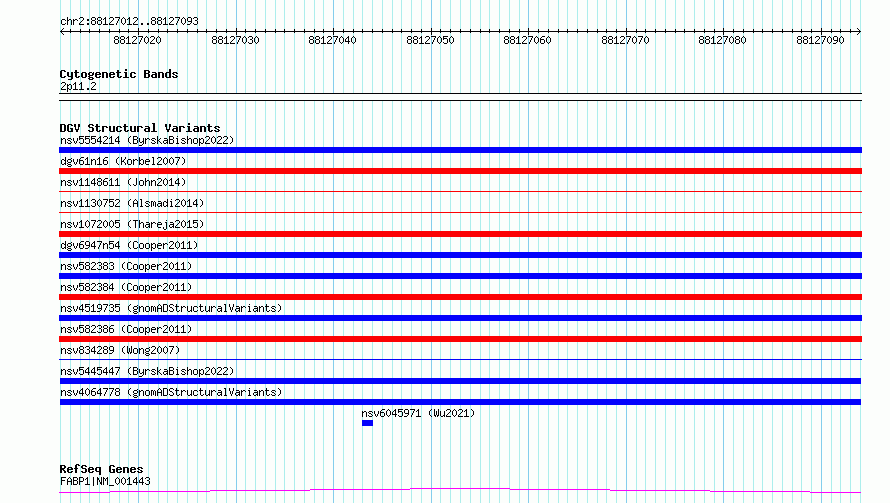
Task: Select the blue bar under nsv4064778
Action: [460, 402]
